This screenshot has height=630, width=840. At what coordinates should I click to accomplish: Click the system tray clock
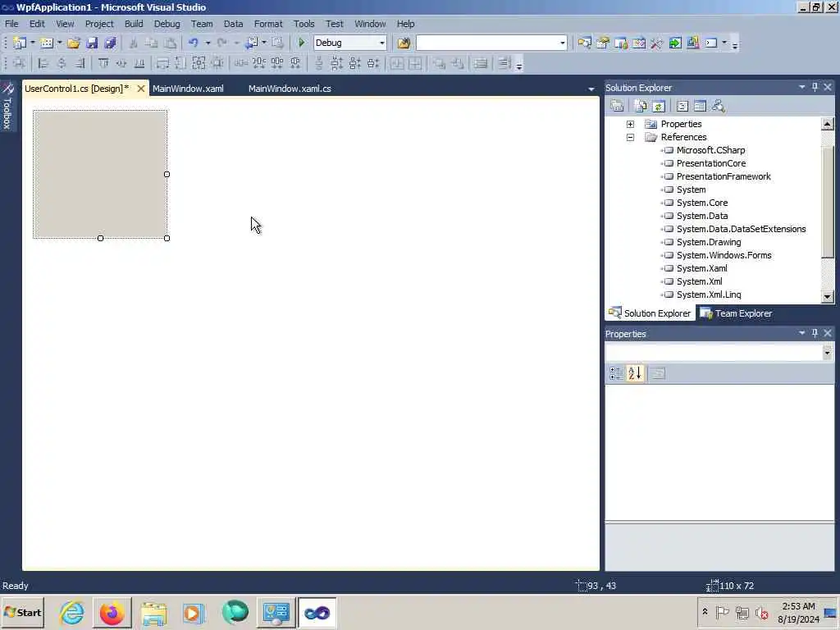click(x=798, y=612)
